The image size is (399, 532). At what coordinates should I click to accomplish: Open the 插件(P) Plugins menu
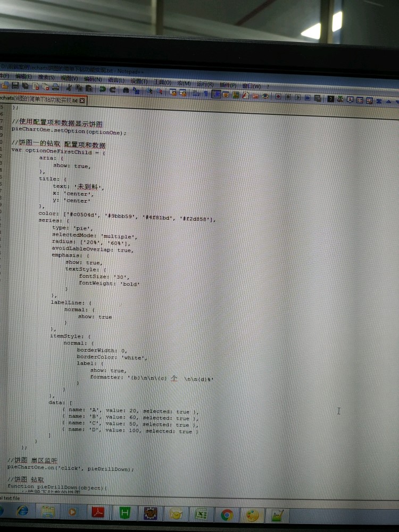(x=228, y=86)
